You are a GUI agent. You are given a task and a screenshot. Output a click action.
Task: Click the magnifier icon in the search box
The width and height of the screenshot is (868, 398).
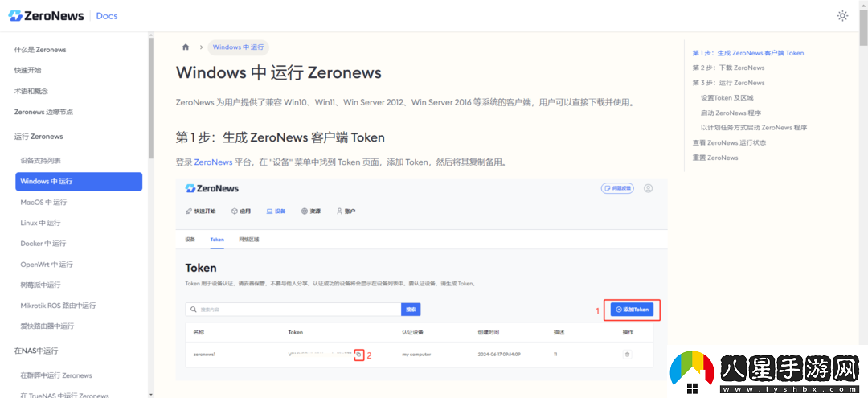point(193,310)
